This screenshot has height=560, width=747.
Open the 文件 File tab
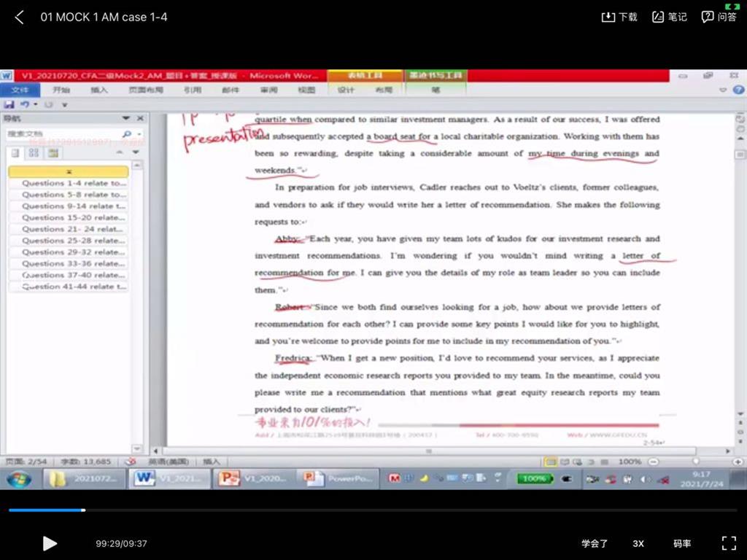pyautogui.click(x=20, y=90)
